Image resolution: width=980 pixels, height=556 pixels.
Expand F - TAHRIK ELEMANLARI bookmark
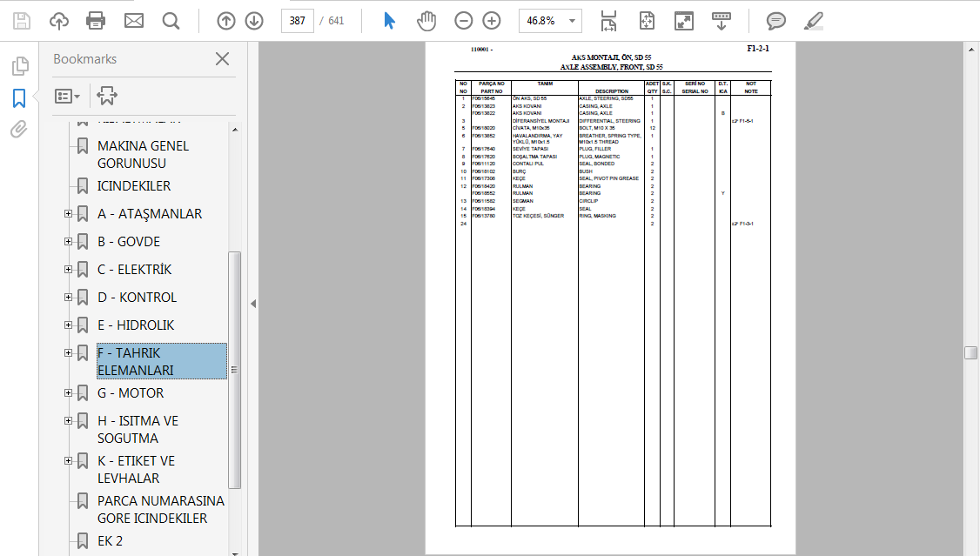[68, 353]
